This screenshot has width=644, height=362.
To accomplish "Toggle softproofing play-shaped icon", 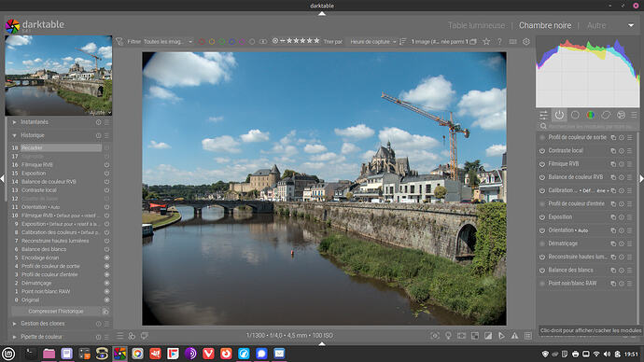I will click(x=501, y=336).
